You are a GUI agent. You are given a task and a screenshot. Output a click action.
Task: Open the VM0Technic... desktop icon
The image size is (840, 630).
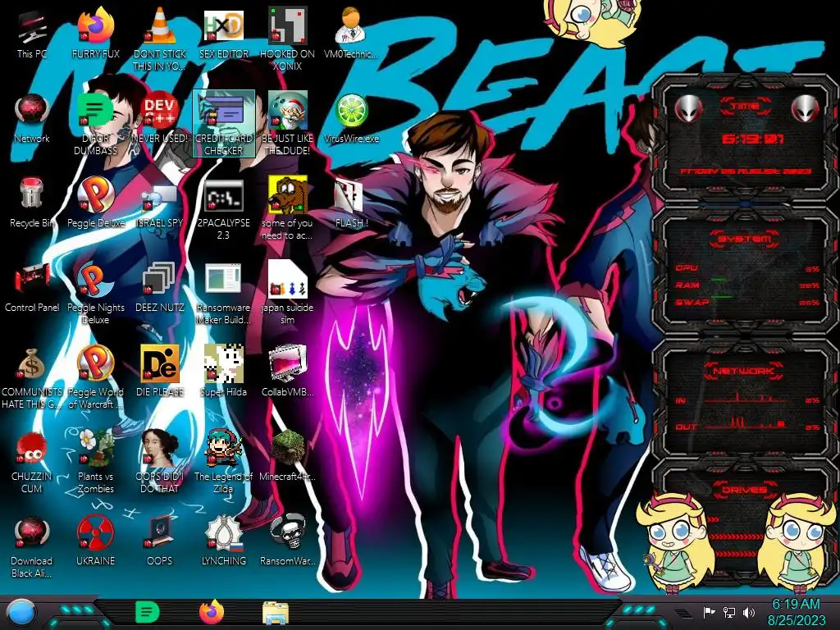click(x=351, y=34)
